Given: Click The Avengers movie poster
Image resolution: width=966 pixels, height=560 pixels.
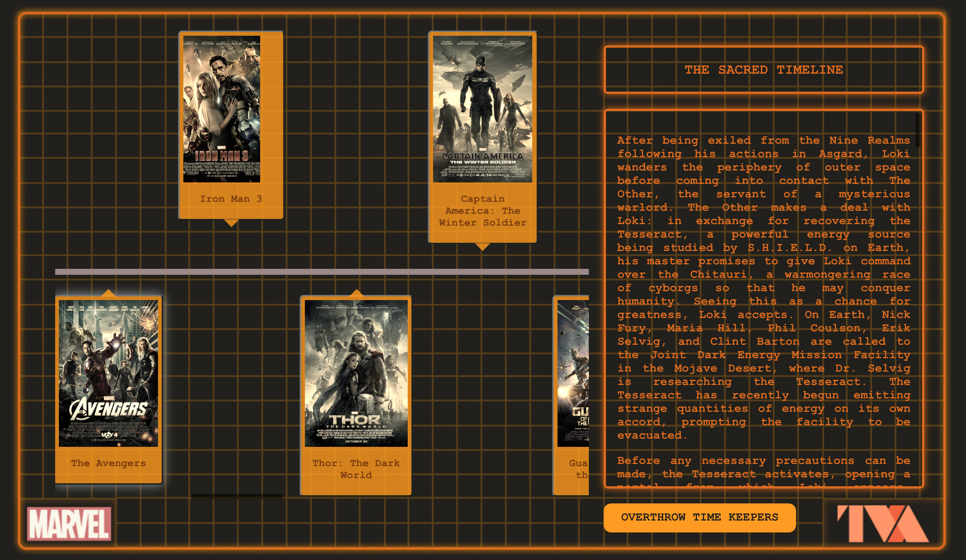Looking at the screenshot, I should point(108,373).
